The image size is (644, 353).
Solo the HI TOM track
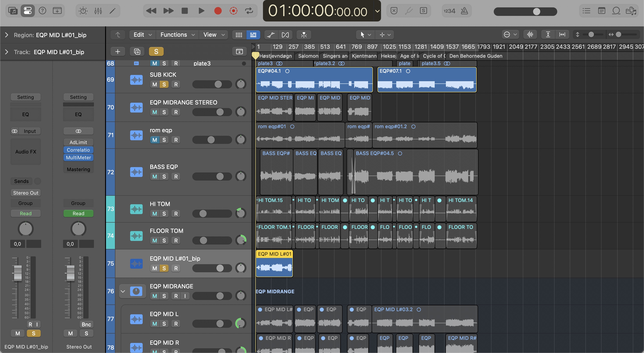click(x=164, y=214)
